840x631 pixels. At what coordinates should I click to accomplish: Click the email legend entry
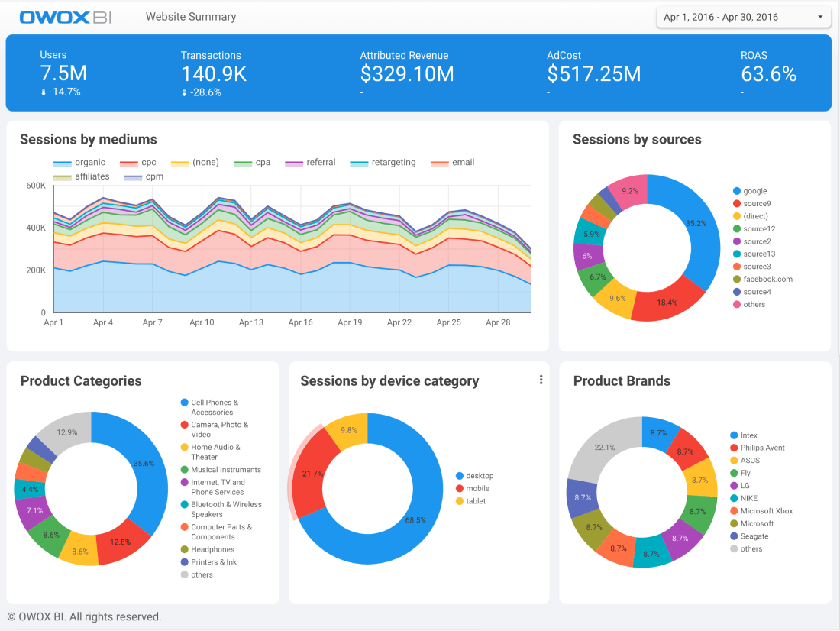(453, 163)
